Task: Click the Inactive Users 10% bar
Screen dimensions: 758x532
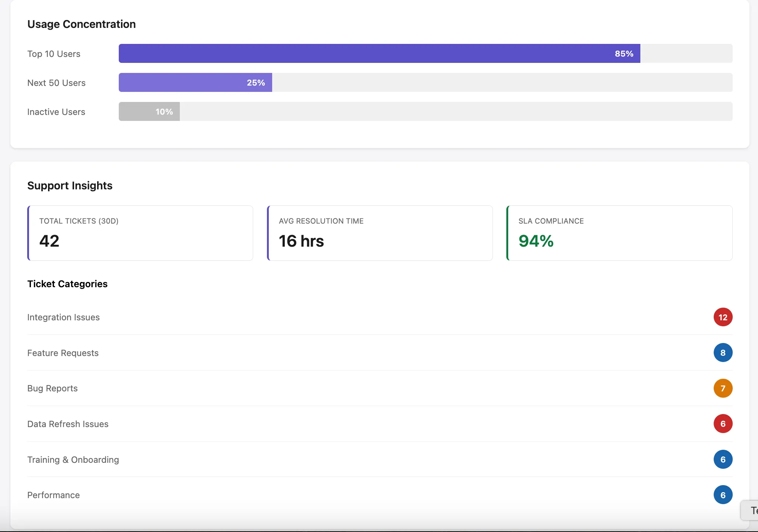Action: tap(149, 112)
